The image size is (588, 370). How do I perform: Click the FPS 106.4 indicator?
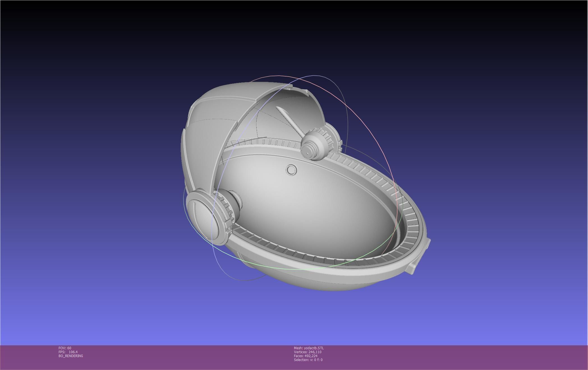tap(68, 352)
